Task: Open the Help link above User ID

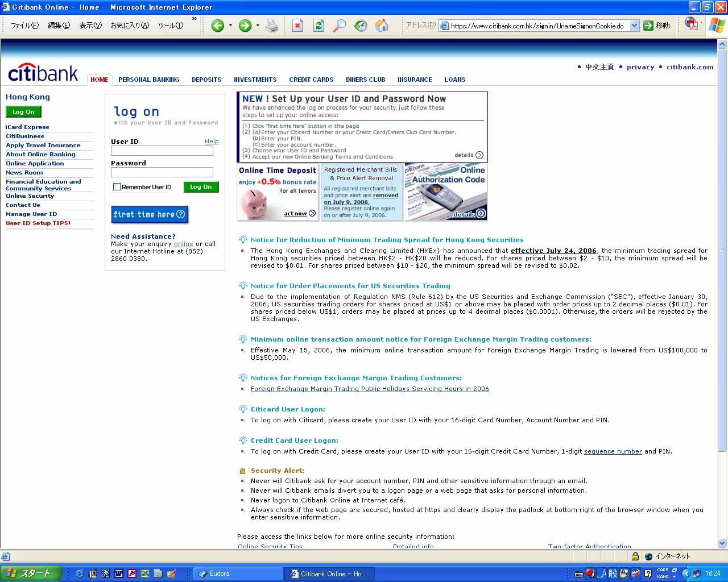Action: (x=212, y=142)
